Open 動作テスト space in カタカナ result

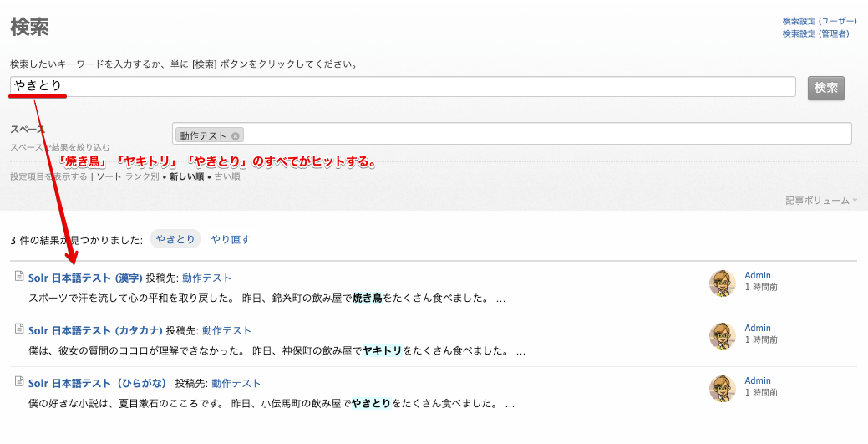click(x=226, y=331)
